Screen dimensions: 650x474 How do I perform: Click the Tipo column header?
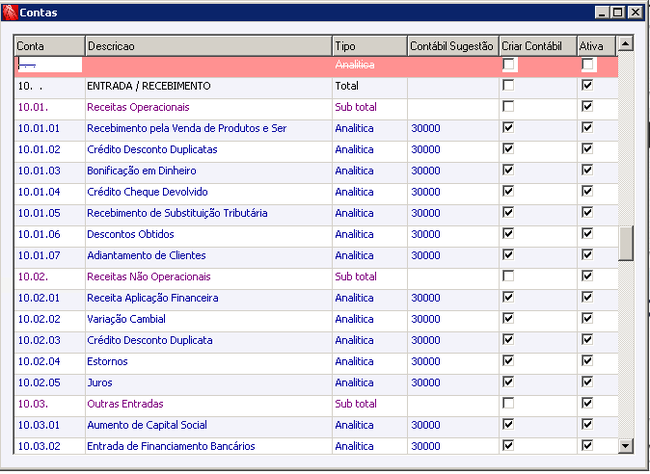pos(370,46)
